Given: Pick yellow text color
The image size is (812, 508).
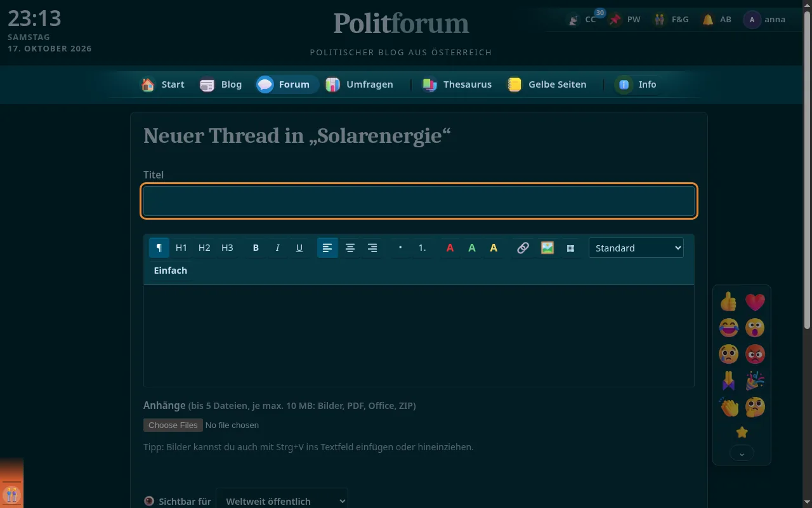Looking at the screenshot, I should (x=494, y=248).
